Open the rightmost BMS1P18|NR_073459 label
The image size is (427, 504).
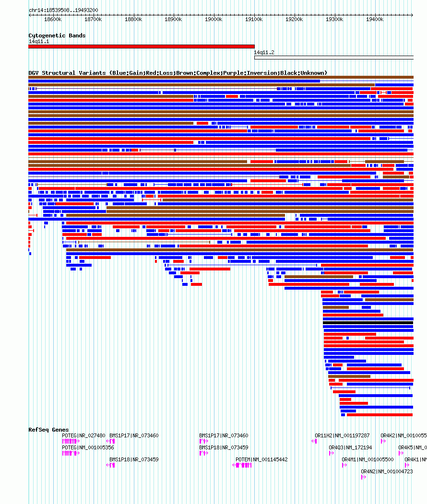[224, 447]
